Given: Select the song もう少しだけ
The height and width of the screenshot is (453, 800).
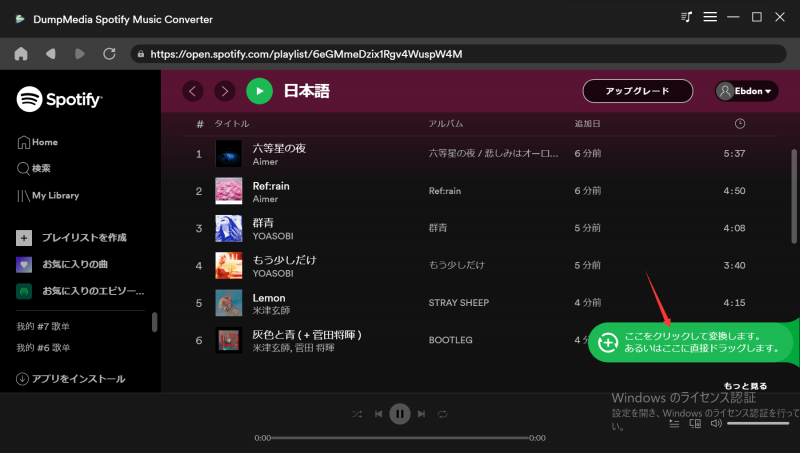Looking at the screenshot, I should [x=285, y=260].
